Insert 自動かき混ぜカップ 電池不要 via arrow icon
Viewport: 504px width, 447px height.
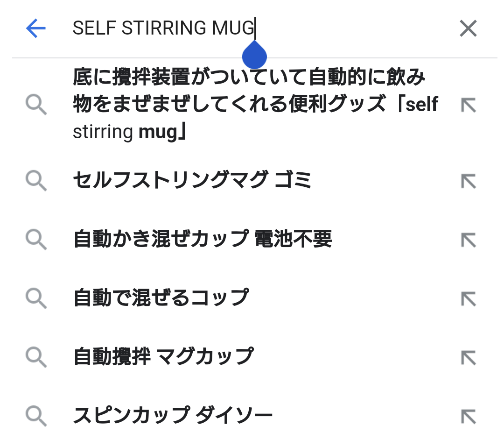coord(468,239)
